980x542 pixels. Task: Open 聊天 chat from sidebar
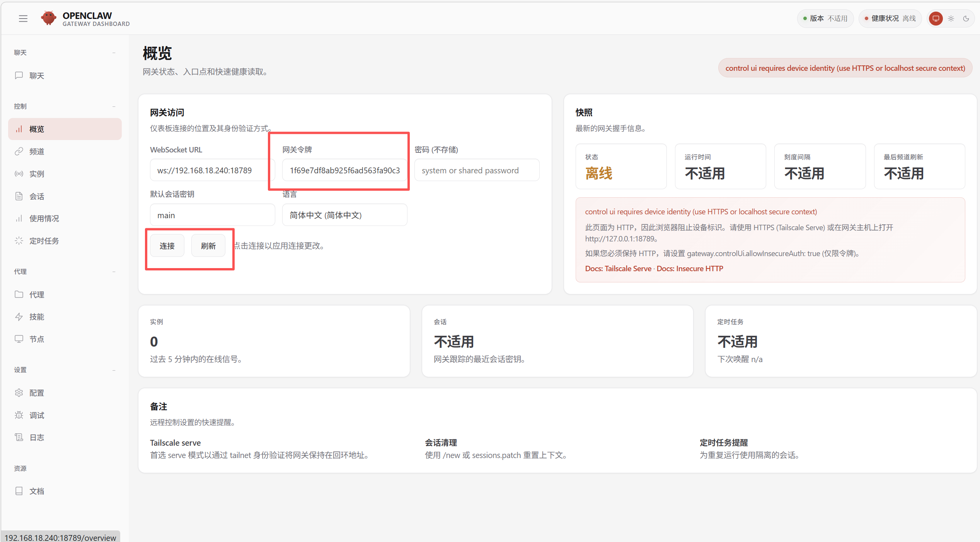click(x=36, y=76)
